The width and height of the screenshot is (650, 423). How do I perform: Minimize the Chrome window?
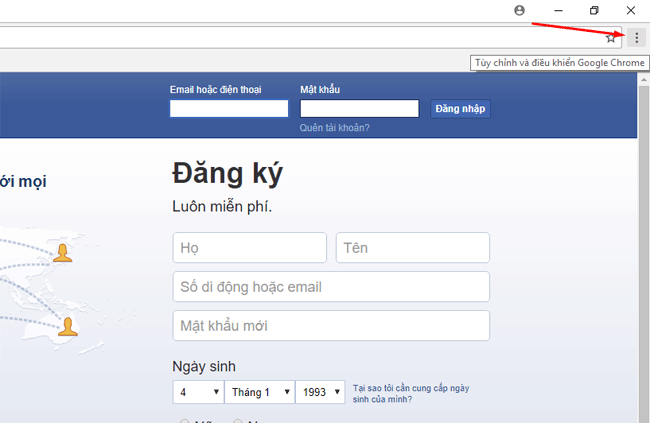[557, 10]
